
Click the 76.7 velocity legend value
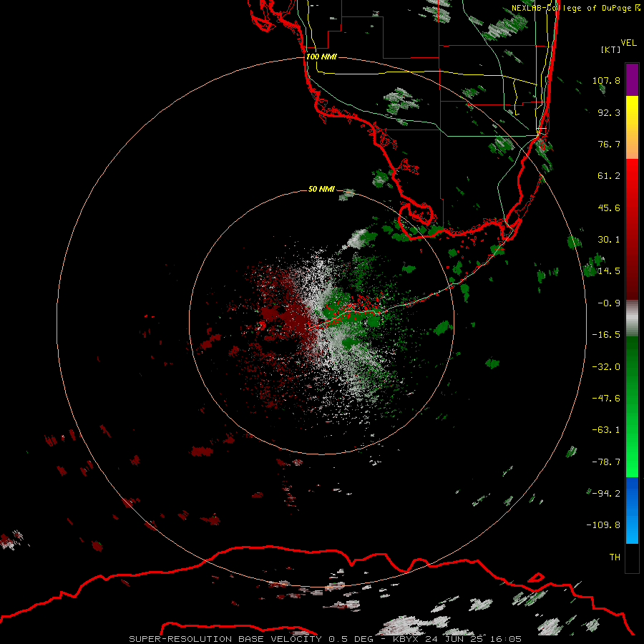[x=609, y=144]
